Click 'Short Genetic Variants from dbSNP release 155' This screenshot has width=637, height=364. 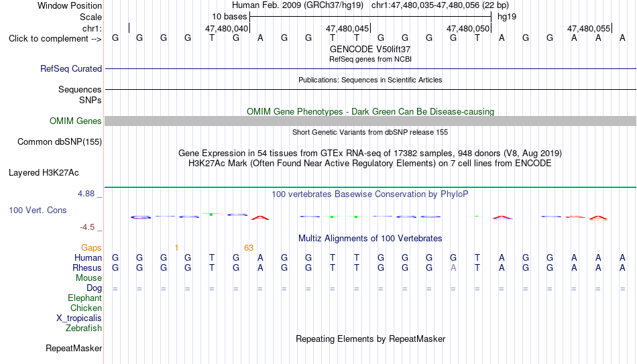370,132
